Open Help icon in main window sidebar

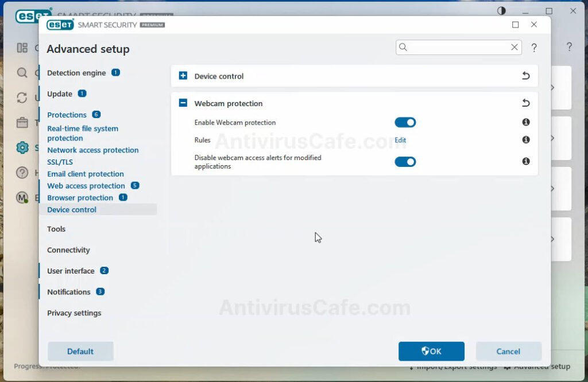(x=22, y=173)
